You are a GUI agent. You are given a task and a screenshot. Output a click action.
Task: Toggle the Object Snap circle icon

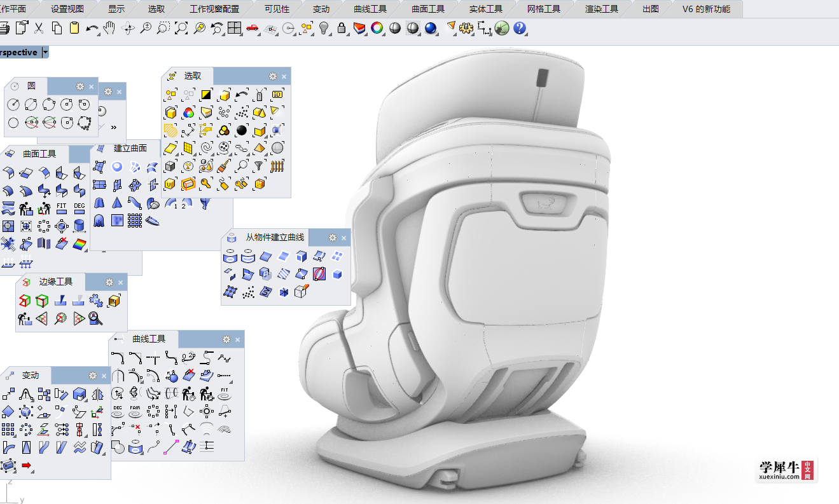point(289,28)
